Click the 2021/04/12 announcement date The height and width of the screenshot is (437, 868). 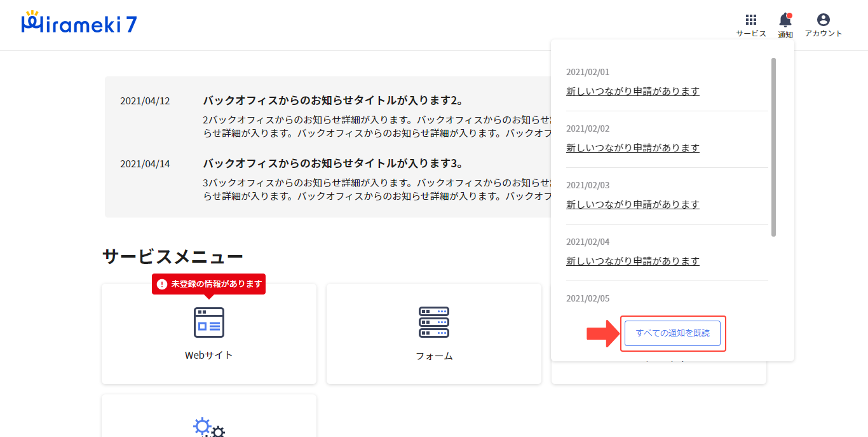pos(145,101)
